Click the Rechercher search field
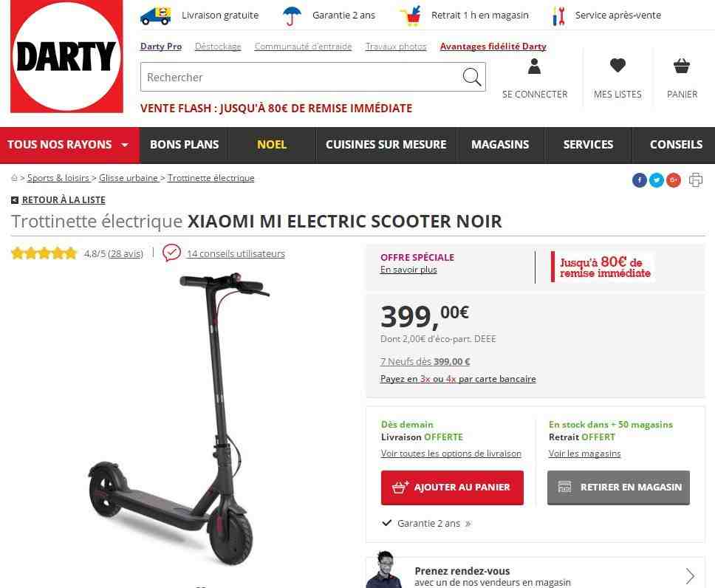Viewport: 715px width, 588px height. tap(301, 77)
